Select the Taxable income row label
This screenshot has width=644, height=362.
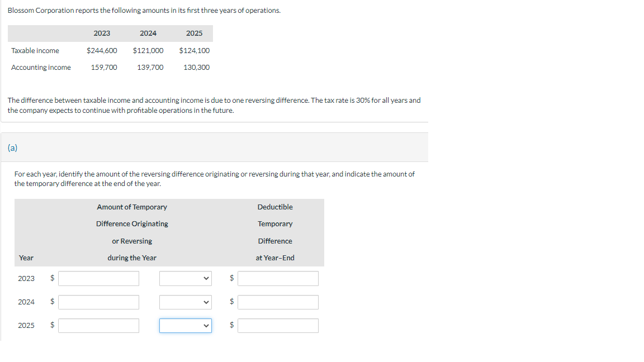pyautogui.click(x=35, y=50)
